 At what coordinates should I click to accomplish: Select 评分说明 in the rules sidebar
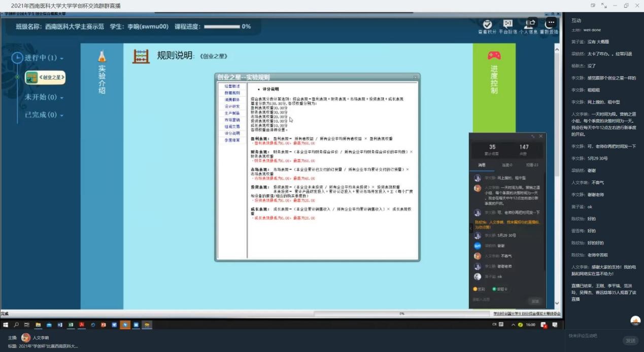pos(232,133)
